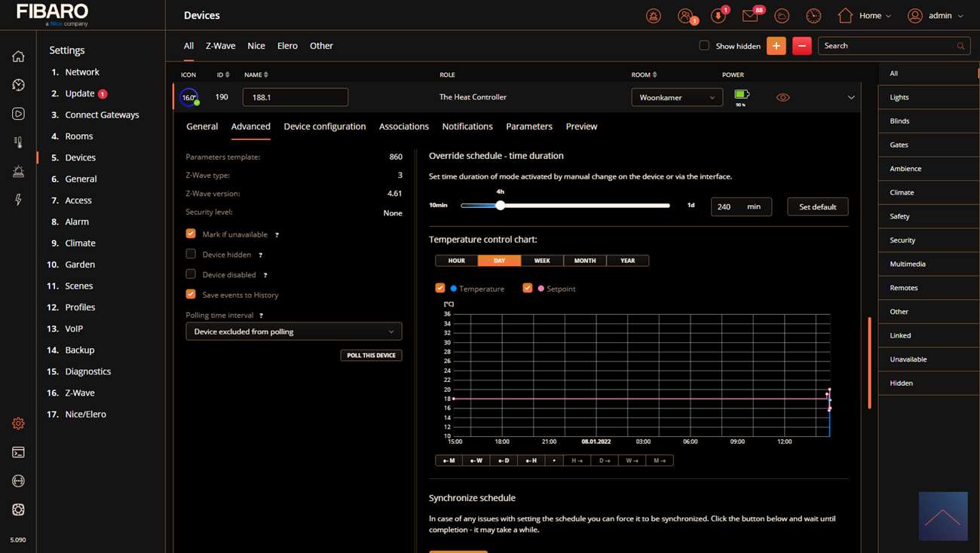This screenshot has height=553, width=980.
Task: Switch to the Parameters tab
Action: (x=528, y=127)
